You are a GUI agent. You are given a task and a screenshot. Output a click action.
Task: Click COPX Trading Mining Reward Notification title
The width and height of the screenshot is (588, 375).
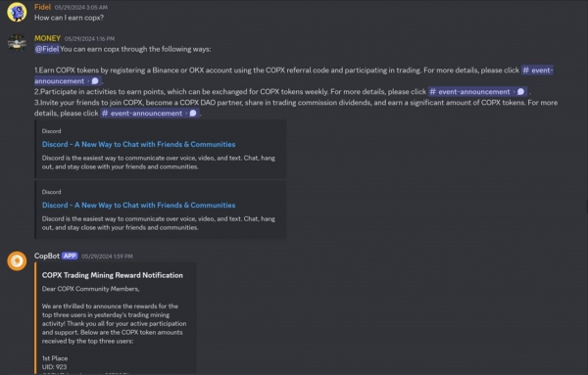(113, 275)
